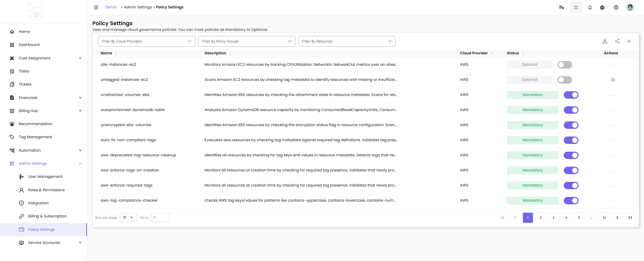Enable the idle-instances-ec2 policy toggle
The height and width of the screenshot is (261, 644).
564,65
